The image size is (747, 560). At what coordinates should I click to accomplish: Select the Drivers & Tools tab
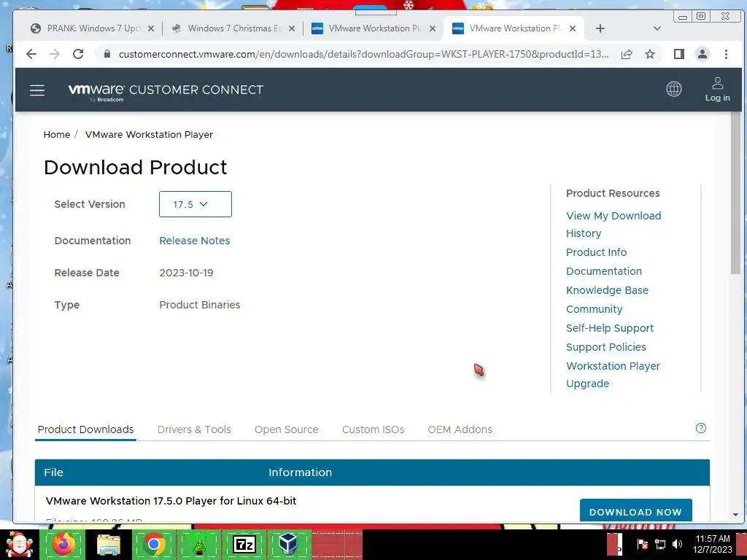point(194,429)
